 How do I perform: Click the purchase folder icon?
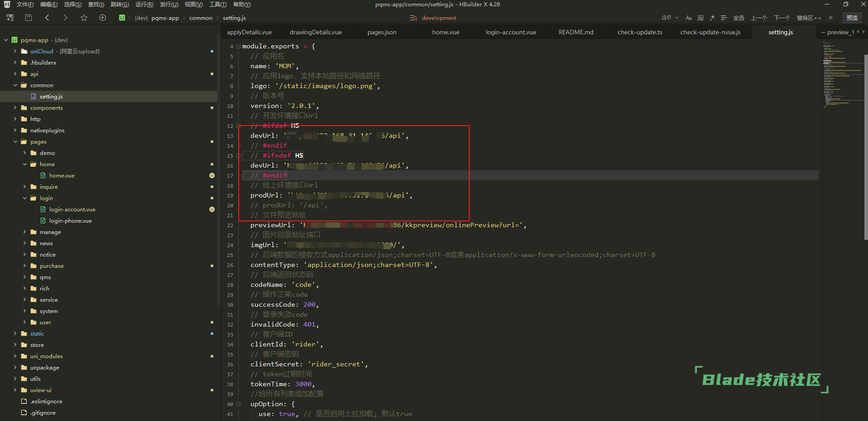[33, 266]
